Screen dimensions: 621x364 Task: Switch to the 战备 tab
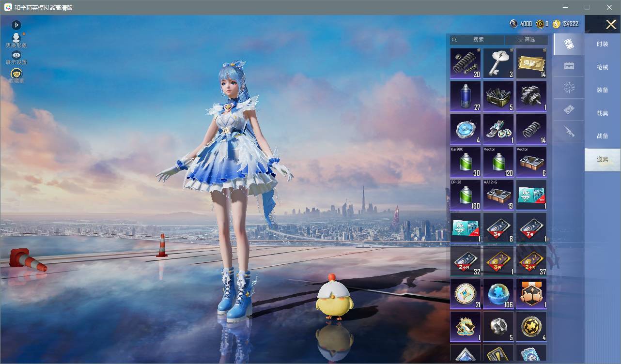(603, 136)
